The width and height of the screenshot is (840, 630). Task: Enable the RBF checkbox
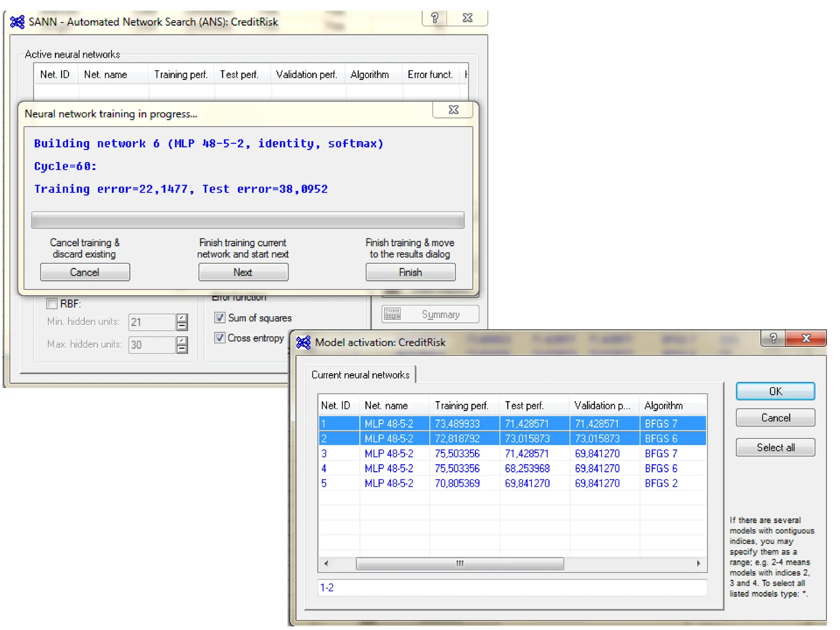tap(52, 304)
